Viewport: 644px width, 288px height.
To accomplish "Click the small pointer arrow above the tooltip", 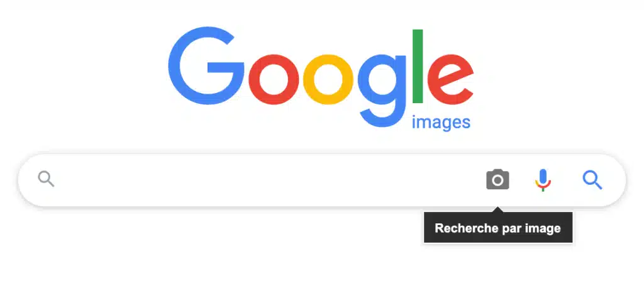I will 497,209.
